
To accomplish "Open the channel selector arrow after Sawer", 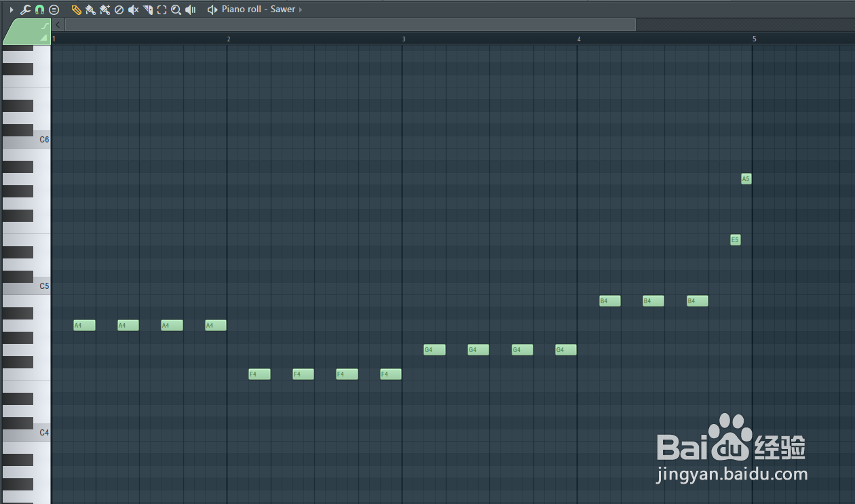I will 299,9.
